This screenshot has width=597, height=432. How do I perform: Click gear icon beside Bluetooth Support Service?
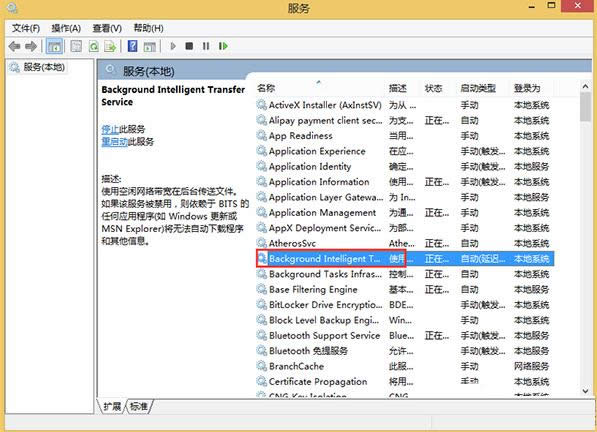262,335
